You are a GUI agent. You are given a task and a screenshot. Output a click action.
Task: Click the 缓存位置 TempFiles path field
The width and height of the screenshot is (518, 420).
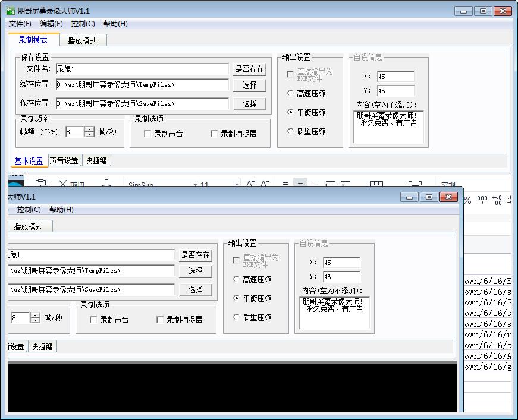142,84
